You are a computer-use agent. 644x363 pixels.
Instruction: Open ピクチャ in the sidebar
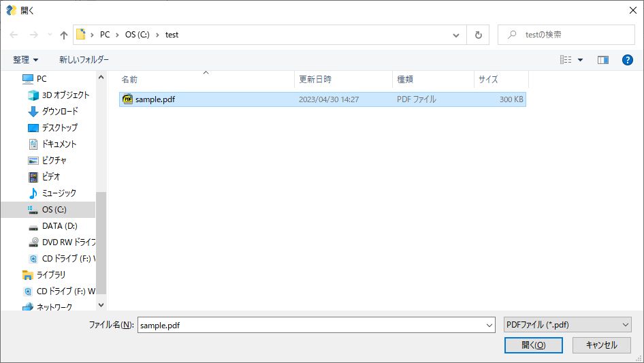click(47, 160)
